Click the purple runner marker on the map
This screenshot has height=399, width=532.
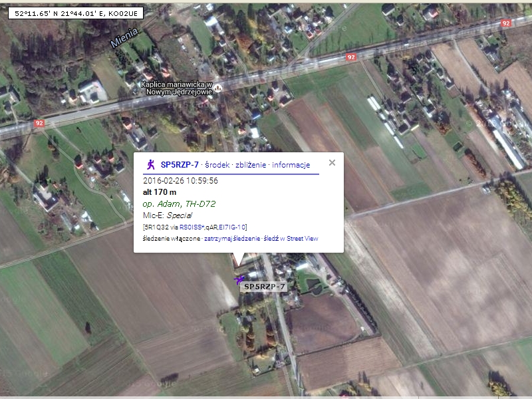click(239, 280)
